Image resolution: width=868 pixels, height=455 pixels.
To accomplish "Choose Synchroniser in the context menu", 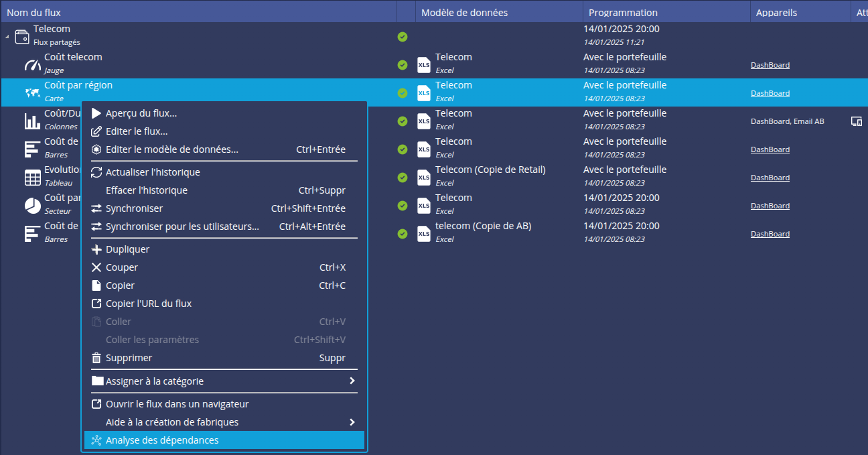I will tap(134, 208).
